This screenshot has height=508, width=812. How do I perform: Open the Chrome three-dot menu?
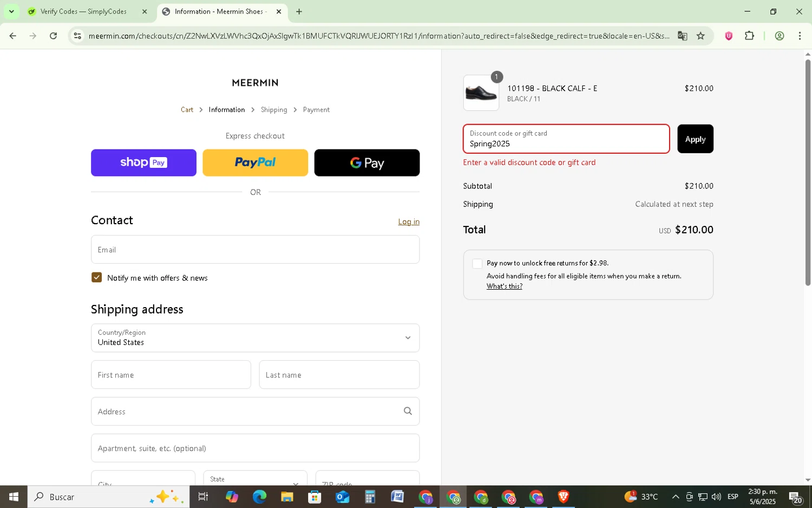coord(800,36)
